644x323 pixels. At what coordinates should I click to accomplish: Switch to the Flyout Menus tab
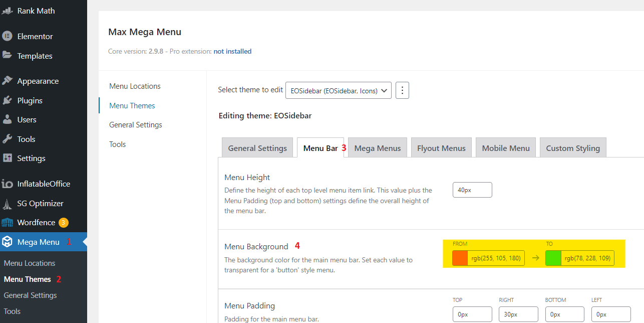[441, 147]
